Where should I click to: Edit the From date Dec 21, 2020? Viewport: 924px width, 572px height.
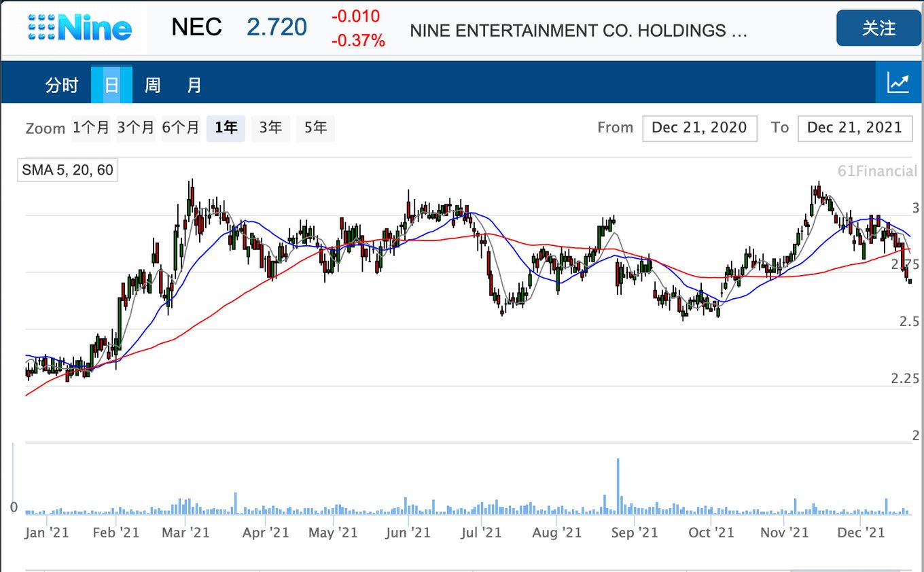tap(699, 128)
